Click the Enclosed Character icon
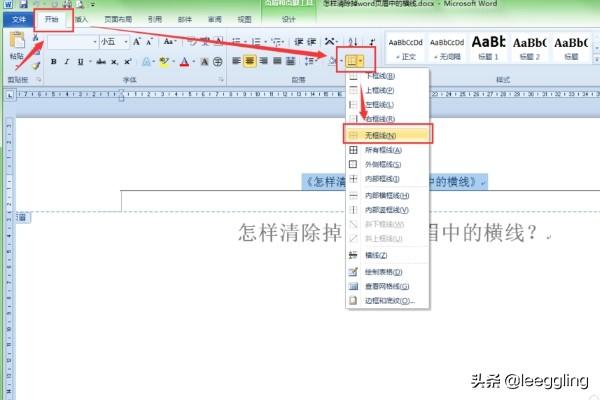 [x=218, y=61]
